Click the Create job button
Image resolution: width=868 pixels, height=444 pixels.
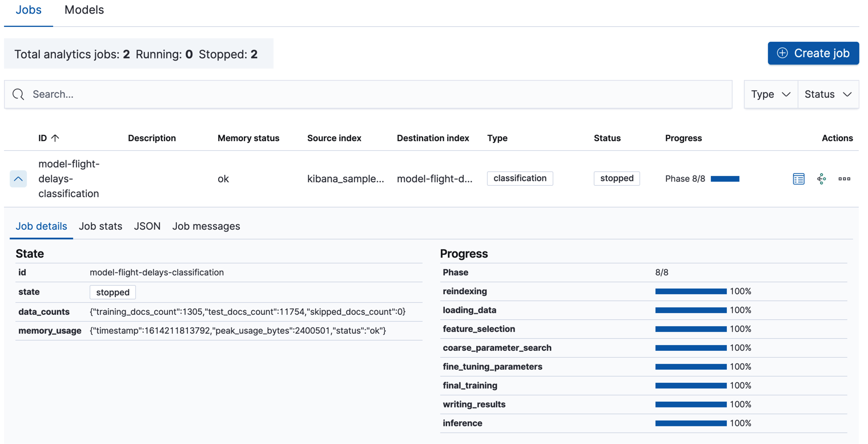click(813, 53)
